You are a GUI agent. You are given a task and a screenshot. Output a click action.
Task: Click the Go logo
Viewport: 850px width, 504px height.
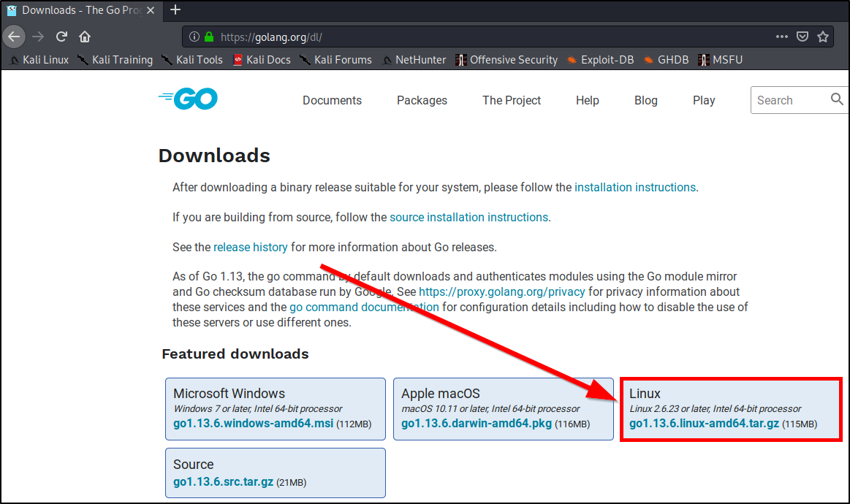188,99
